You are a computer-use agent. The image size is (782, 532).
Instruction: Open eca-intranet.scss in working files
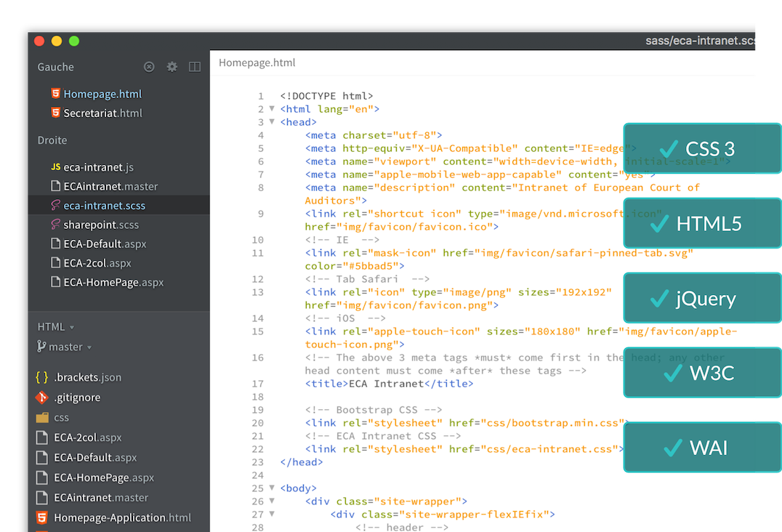tap(105, 206)
